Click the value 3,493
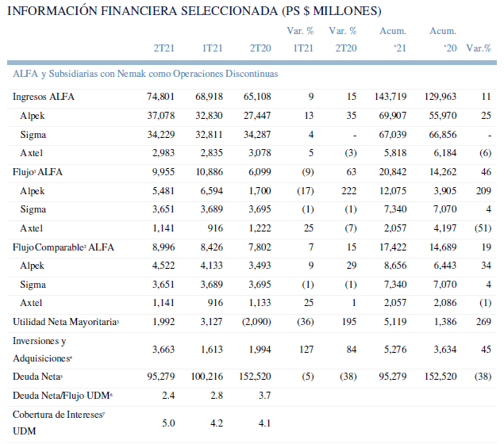The height and width of the screenshot is (444, 504). click(x=260, y=266)
